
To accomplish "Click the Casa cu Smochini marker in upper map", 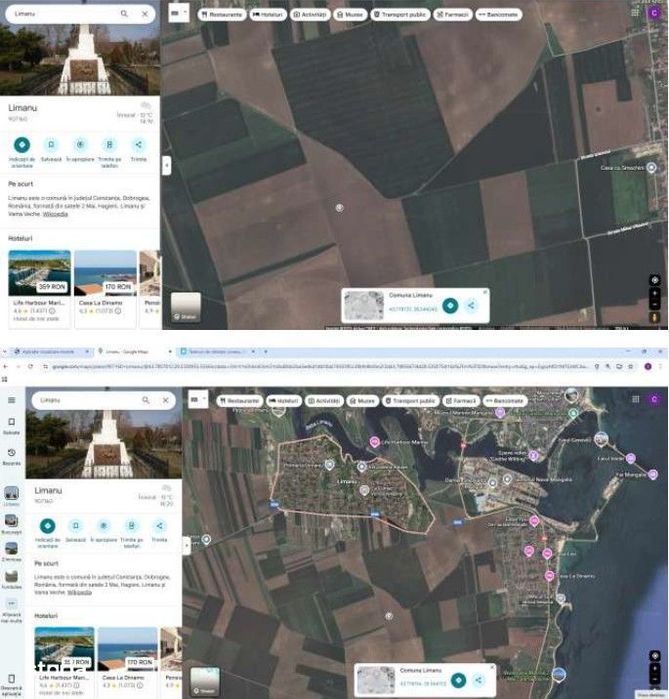I will click(652, 168).
